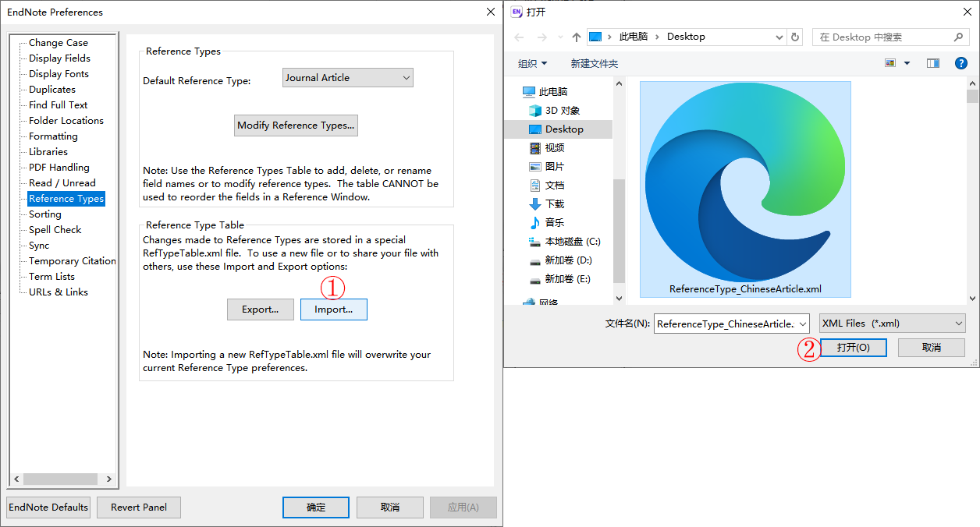Select the ReferenceType_ChineseArticle.xml file thumbnail
Image resolution: width=980 pixels, height=527 pixels.
pos(745,189)
